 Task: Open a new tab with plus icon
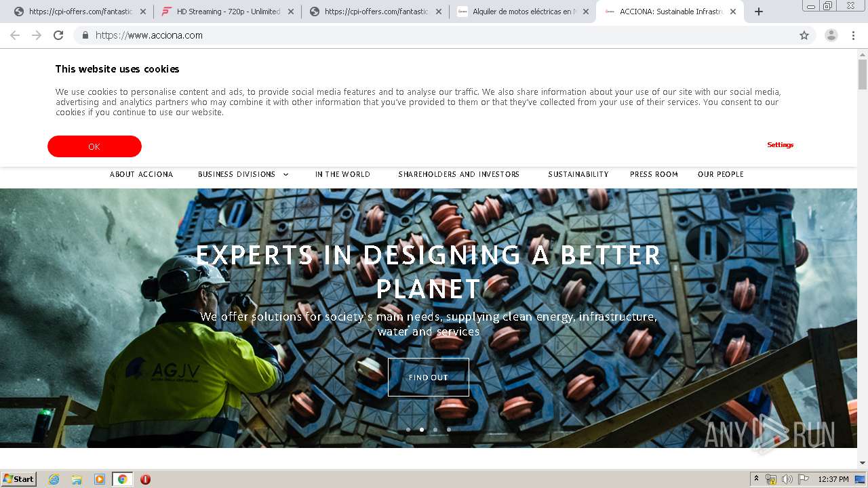(759, 12)
